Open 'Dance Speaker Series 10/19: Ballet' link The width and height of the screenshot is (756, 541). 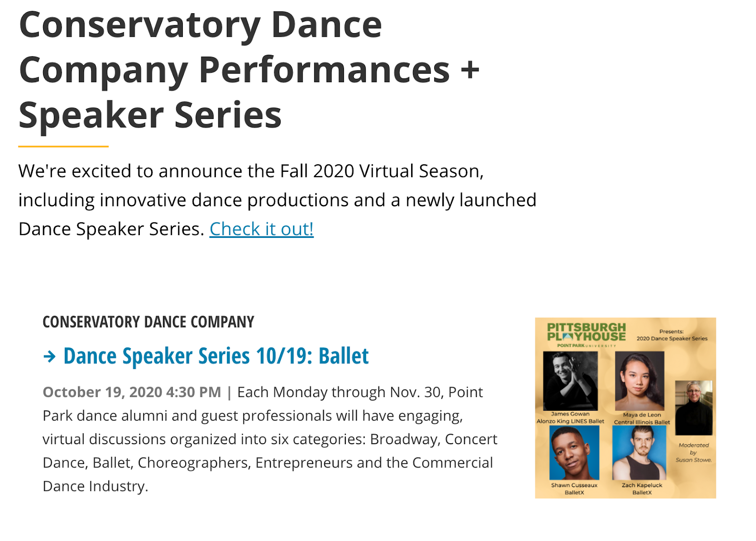pos(216,356)
